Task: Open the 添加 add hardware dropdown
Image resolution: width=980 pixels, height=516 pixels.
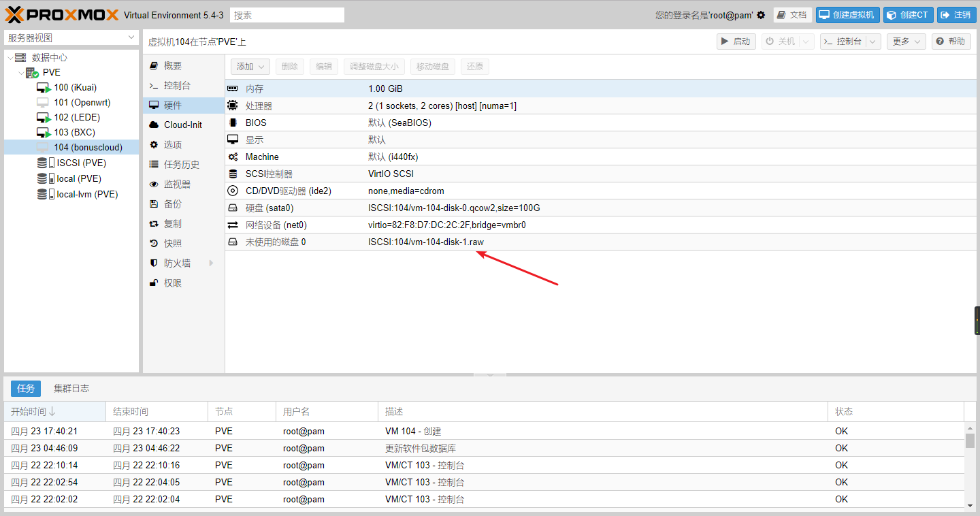Action: (250, 67)
